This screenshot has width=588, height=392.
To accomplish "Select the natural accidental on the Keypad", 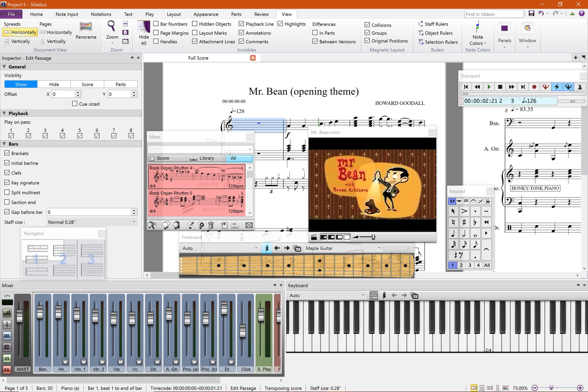I will coord(453,222).
